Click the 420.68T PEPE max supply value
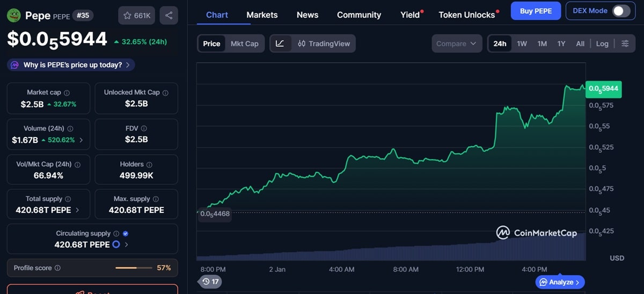 [x=136, y=210]
